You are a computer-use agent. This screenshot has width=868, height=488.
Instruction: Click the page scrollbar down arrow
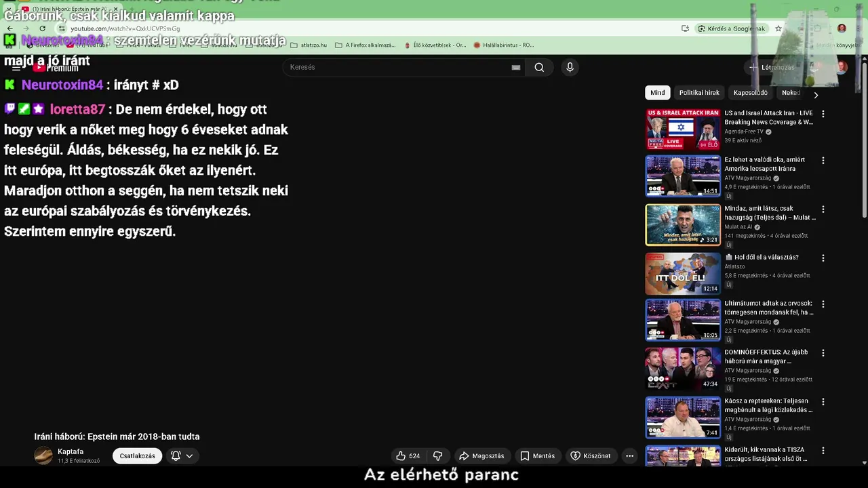864,462
